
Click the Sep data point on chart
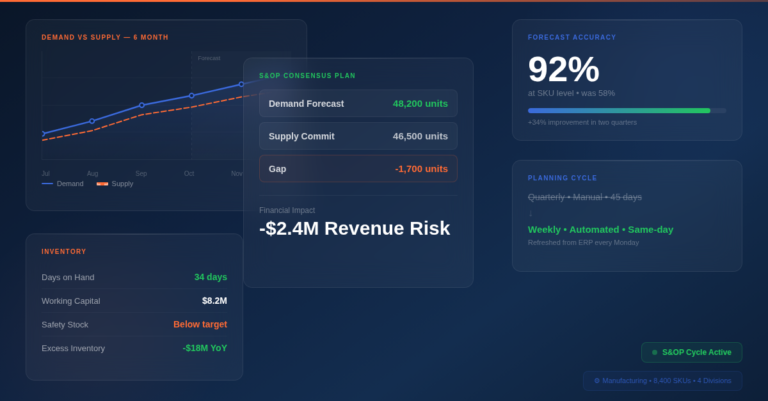coord(141,105)
